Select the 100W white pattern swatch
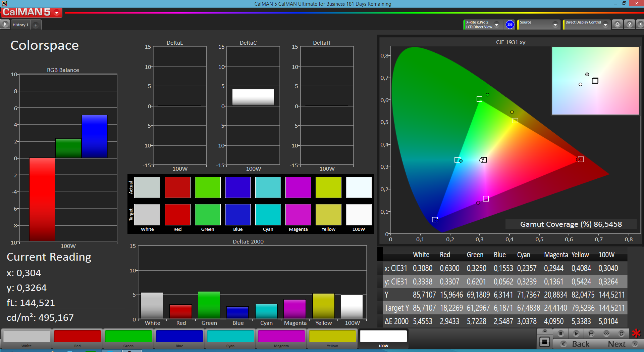Screen dimensions: 644x352 pos(383,337)
